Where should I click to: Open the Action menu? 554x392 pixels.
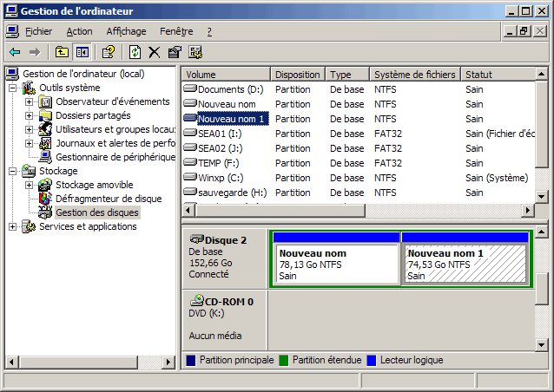tap(79, 31)
